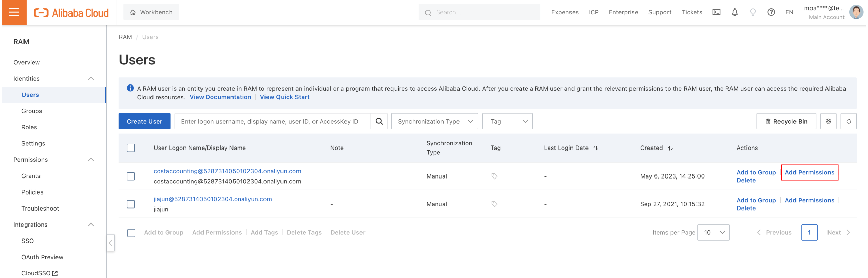This screenshot has height=278, width=868.
Task: Open SSO in the sidebar
Action: click(x=28, y=241)
